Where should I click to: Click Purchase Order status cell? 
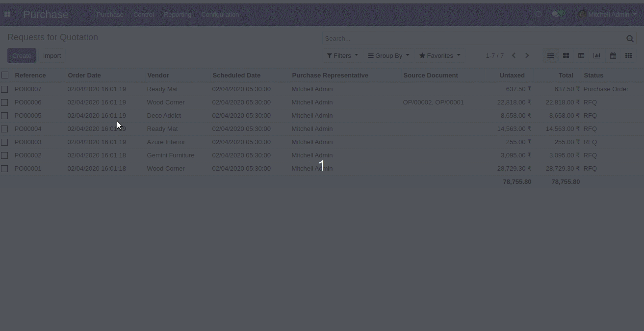[x=606, y=89]
